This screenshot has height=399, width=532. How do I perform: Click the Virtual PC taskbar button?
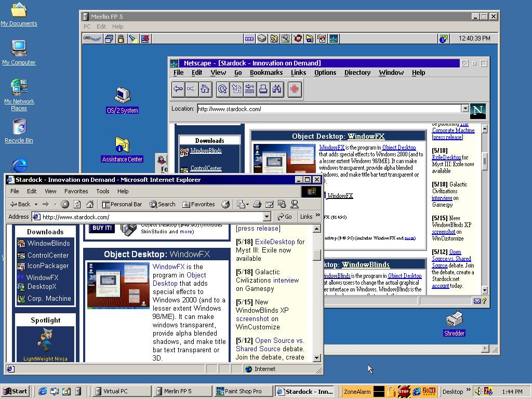[x=121, y=392]
